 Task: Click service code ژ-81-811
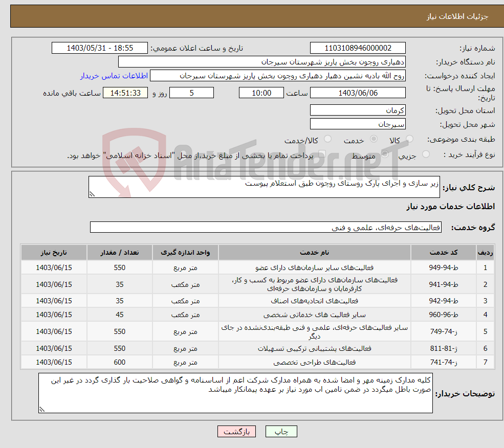click(x=444, y=348)
